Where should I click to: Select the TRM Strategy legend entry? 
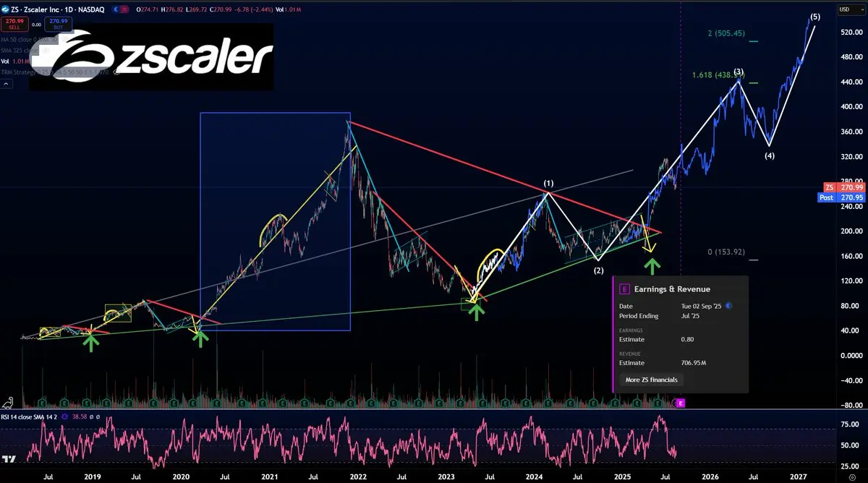coord(55,72)
